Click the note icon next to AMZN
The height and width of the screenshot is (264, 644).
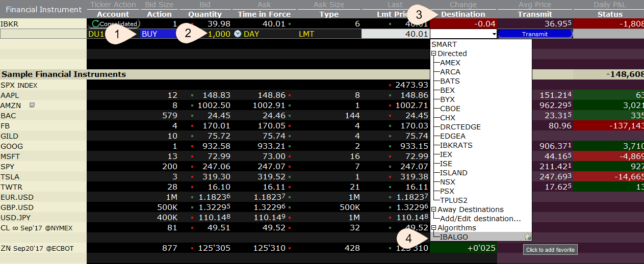pyautogui.click(x=32, y=105)
